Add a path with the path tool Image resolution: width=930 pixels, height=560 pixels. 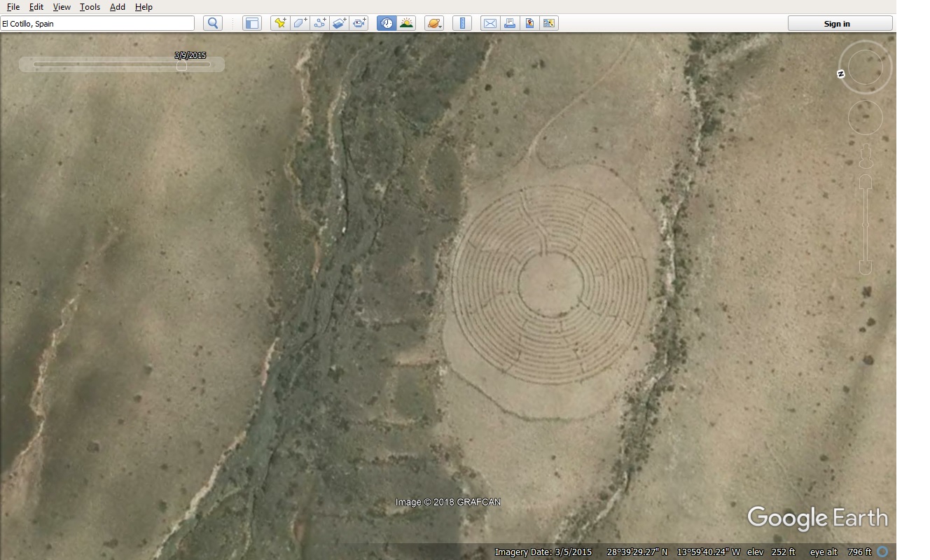tap(320, 23)
